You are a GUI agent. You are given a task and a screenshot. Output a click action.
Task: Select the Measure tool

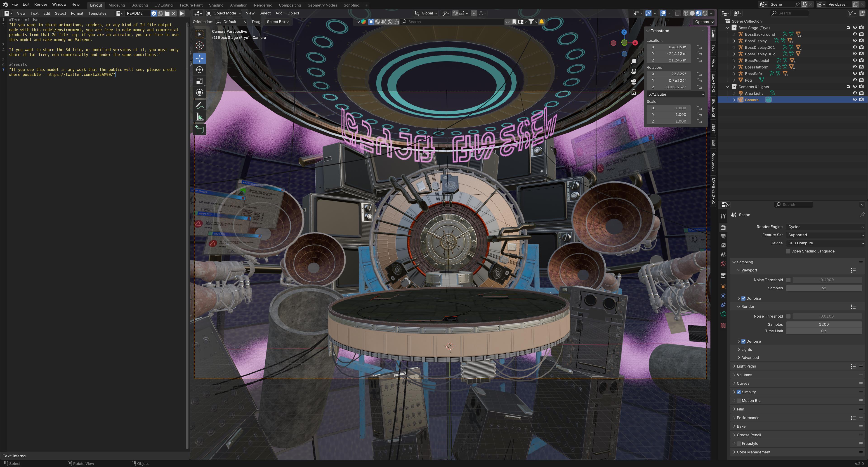199,117
